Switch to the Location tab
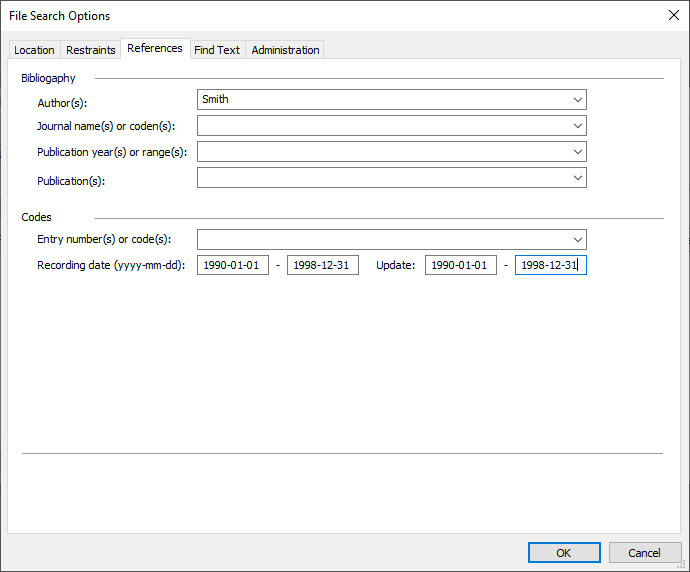The image size is (690, 572). [34, 50]
